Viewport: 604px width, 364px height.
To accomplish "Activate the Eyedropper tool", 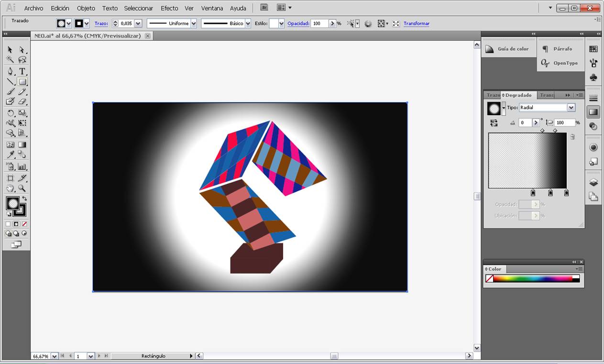I will [10, 154].
